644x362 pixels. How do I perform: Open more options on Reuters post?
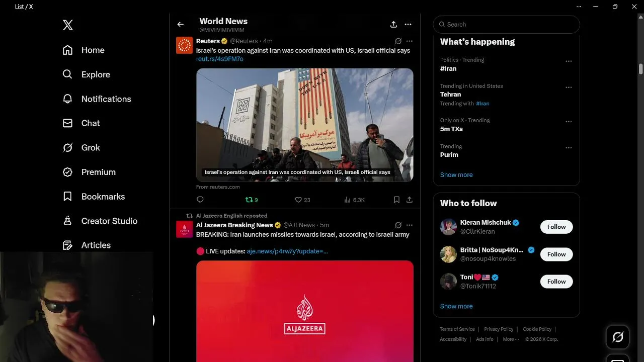(410, 41)
